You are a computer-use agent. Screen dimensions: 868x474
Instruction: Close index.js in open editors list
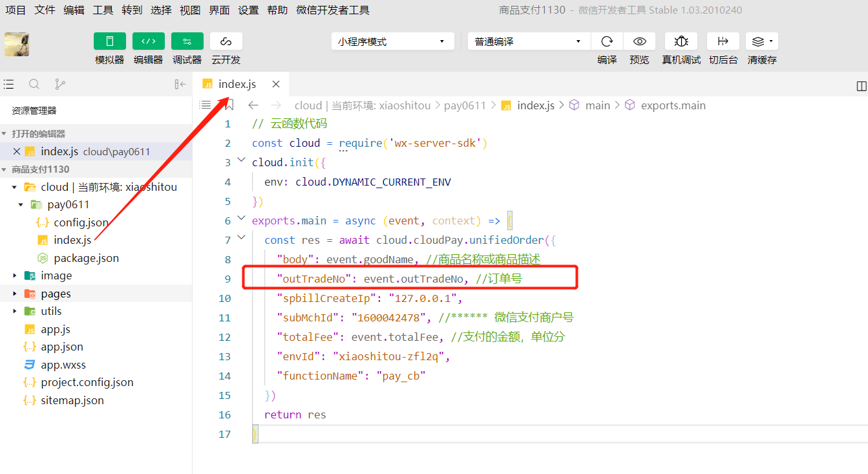click(x=17, y=151)
